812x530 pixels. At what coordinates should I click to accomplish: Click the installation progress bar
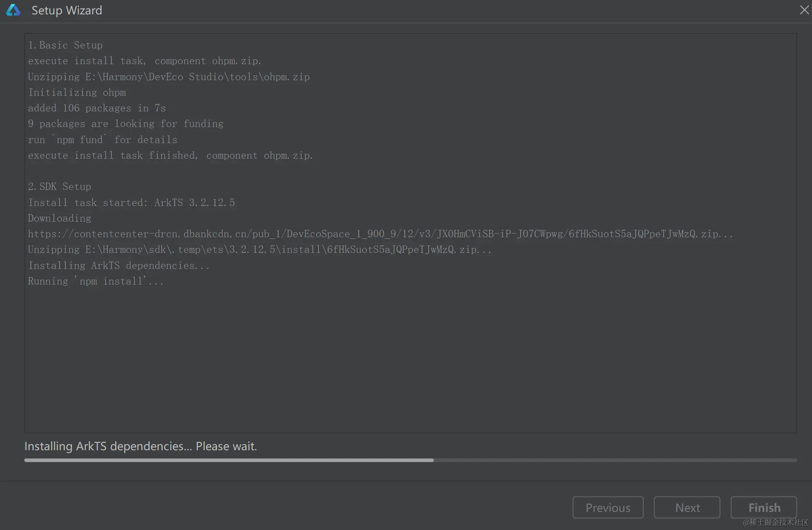[410, 460]
